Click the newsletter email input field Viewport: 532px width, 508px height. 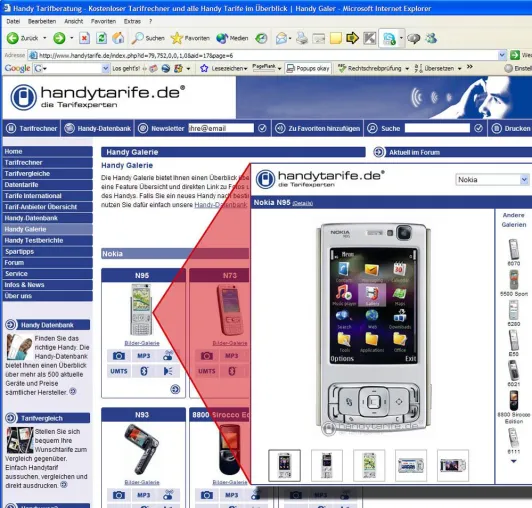(x=221, y=128)
